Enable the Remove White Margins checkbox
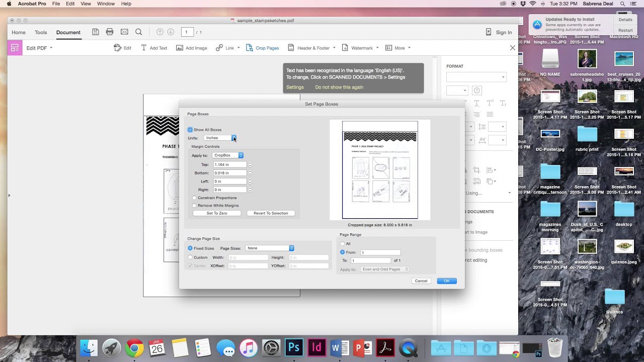The width and height of the screenshot is (644, 362). 194,205
